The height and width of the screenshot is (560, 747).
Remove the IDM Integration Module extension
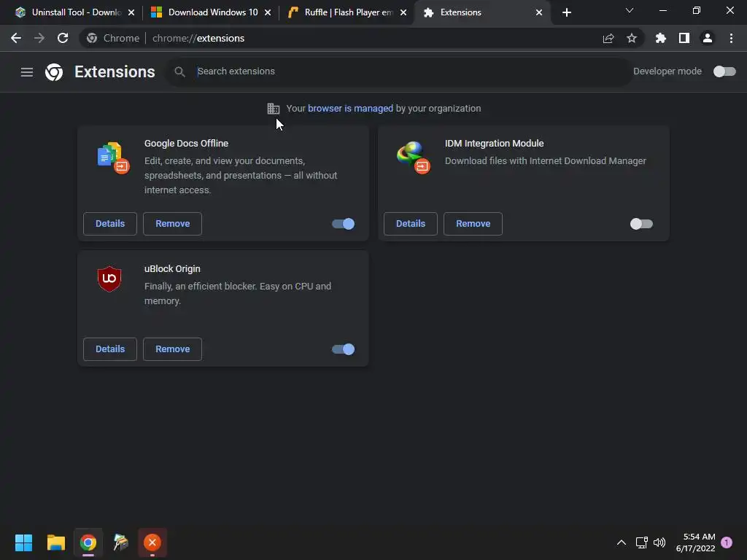[473, 224]
